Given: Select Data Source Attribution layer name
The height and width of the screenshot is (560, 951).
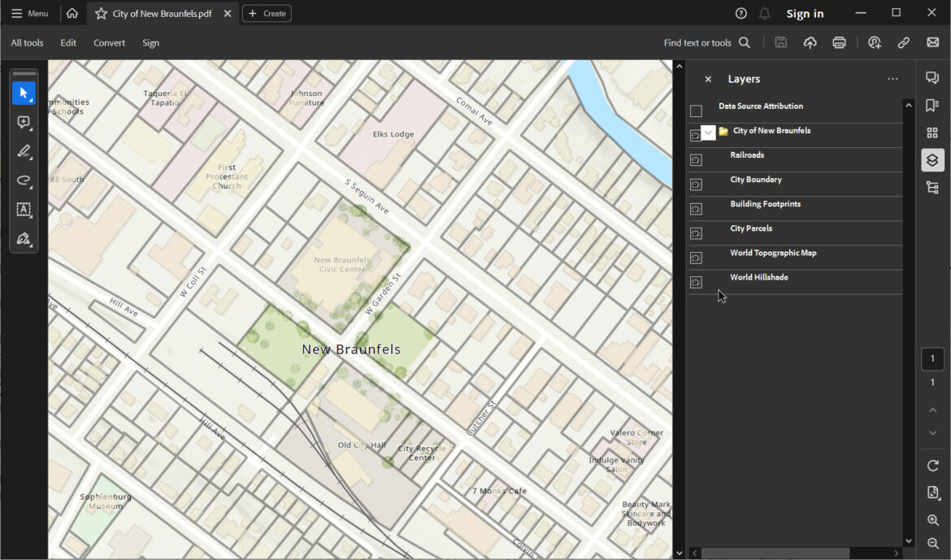Looking at the screenshot, I should pyautogui.click(x=761, y=106).
